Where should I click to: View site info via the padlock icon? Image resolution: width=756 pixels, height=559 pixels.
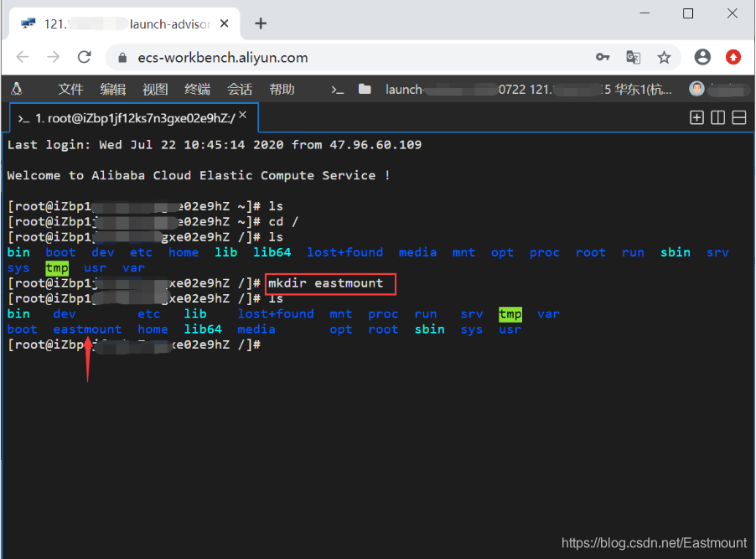pyautogui.click(x=122, y=58)
